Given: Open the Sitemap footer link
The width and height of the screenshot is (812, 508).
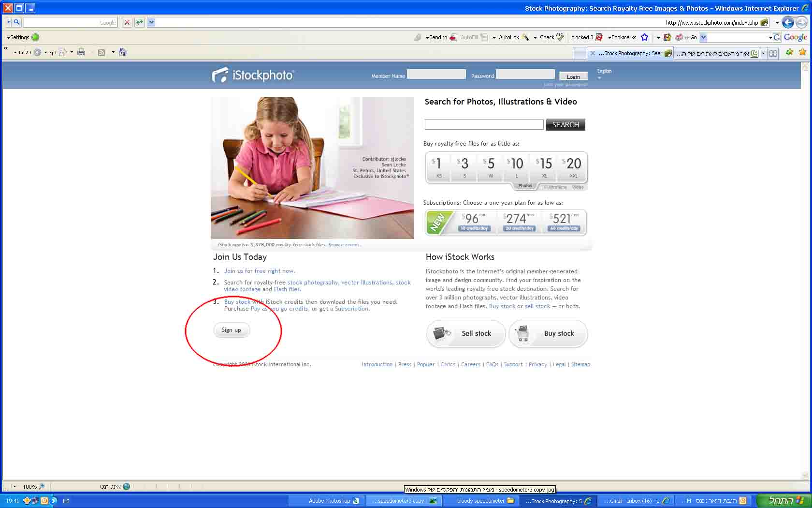Looking at the screenshot, I should click(580, 364).
